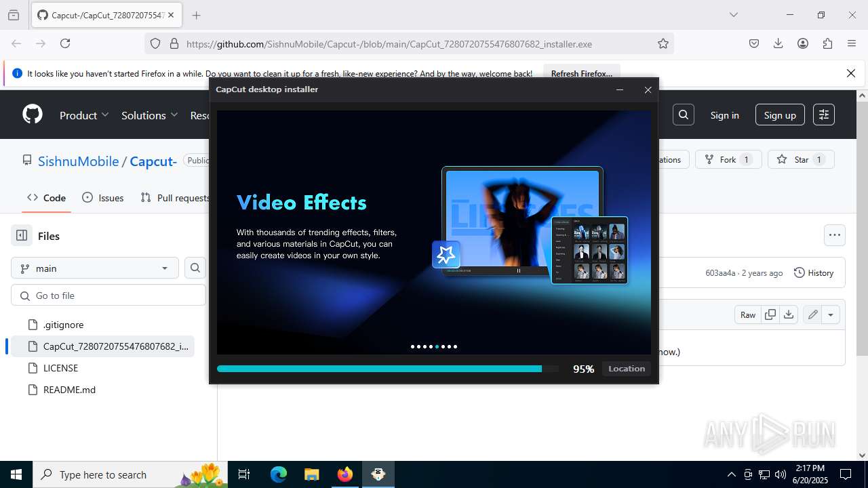Star the repository
This screenshot has height=488, width=868.
[801, 159]
